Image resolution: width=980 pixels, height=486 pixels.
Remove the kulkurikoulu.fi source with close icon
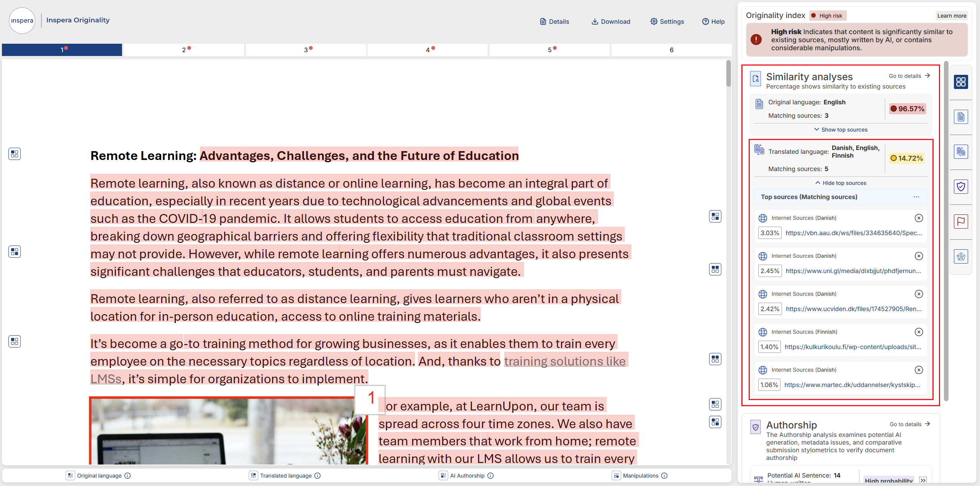coord(919,332)
